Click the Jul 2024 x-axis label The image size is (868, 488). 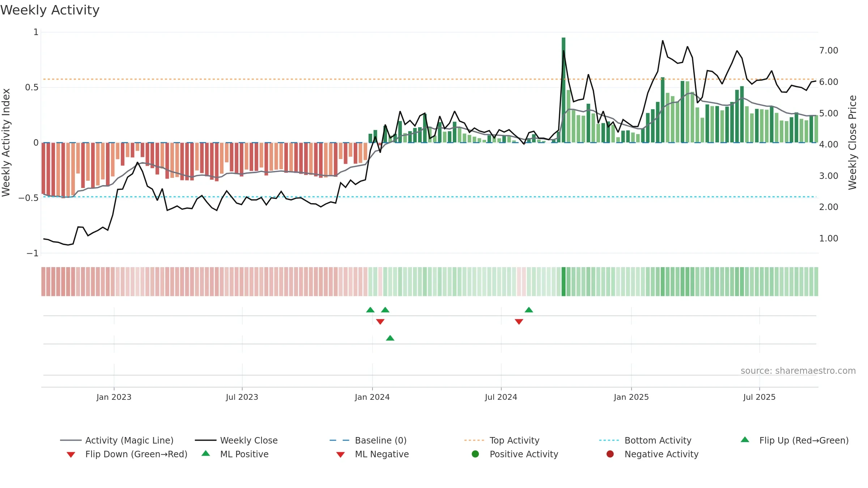[501, 397]
